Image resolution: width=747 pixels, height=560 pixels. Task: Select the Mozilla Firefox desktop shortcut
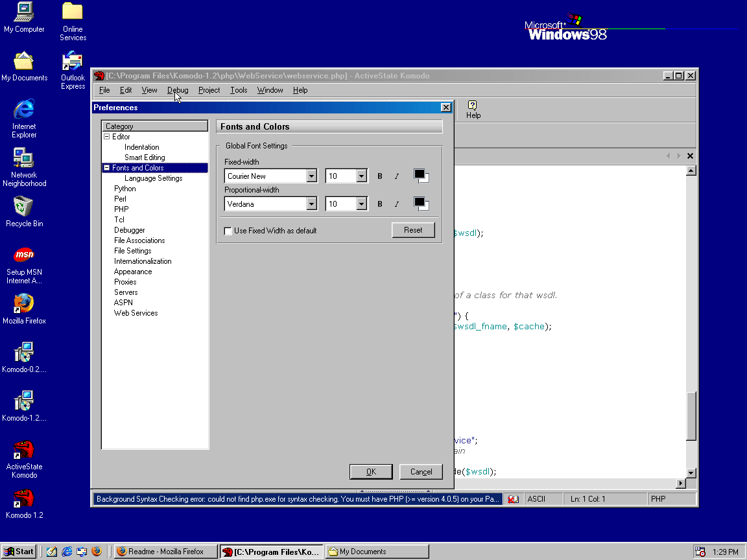coord(24,309)
